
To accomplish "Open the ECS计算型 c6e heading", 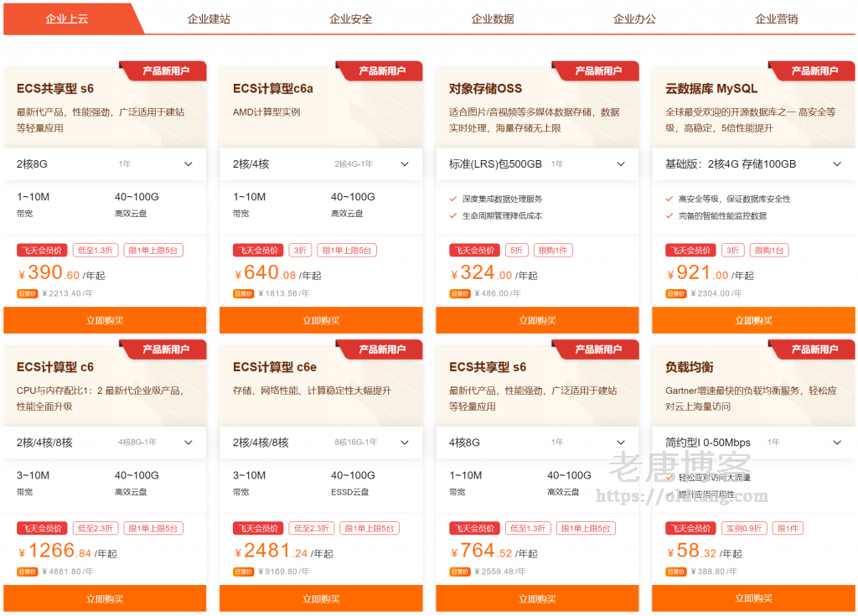I will 275,367.
